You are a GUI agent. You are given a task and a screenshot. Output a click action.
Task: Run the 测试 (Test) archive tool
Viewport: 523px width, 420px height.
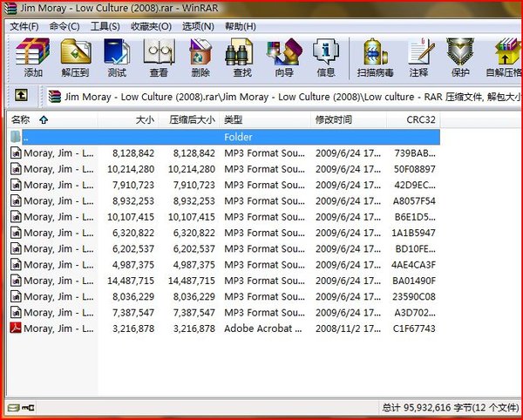tap(117, 58)
